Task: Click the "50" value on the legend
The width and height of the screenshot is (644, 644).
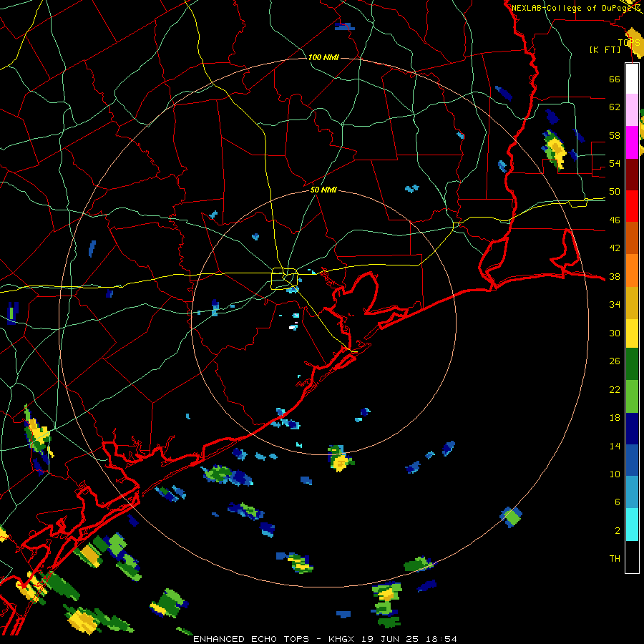Action: point(615,191)
